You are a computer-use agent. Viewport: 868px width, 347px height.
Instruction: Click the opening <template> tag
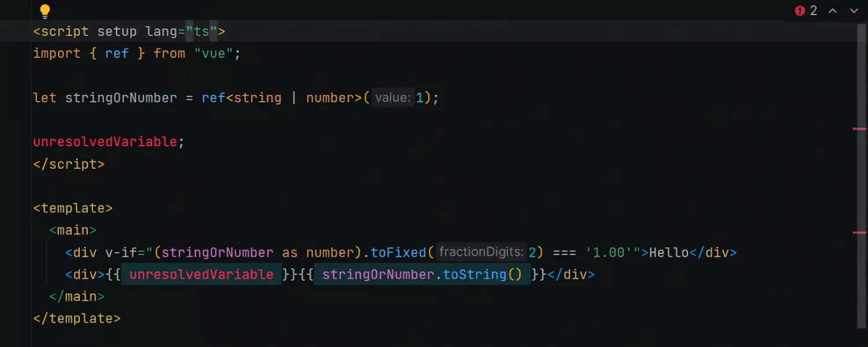tap(73, 208)
